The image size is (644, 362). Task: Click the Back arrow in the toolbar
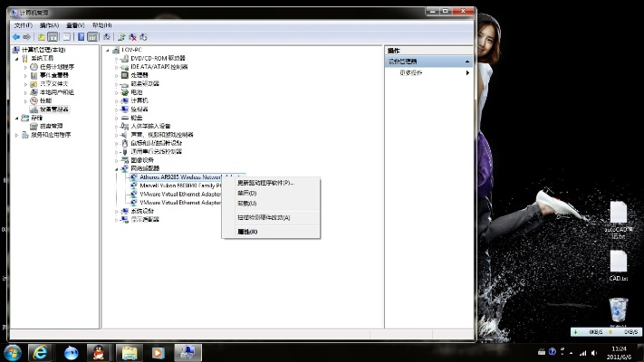coord(15,36)
